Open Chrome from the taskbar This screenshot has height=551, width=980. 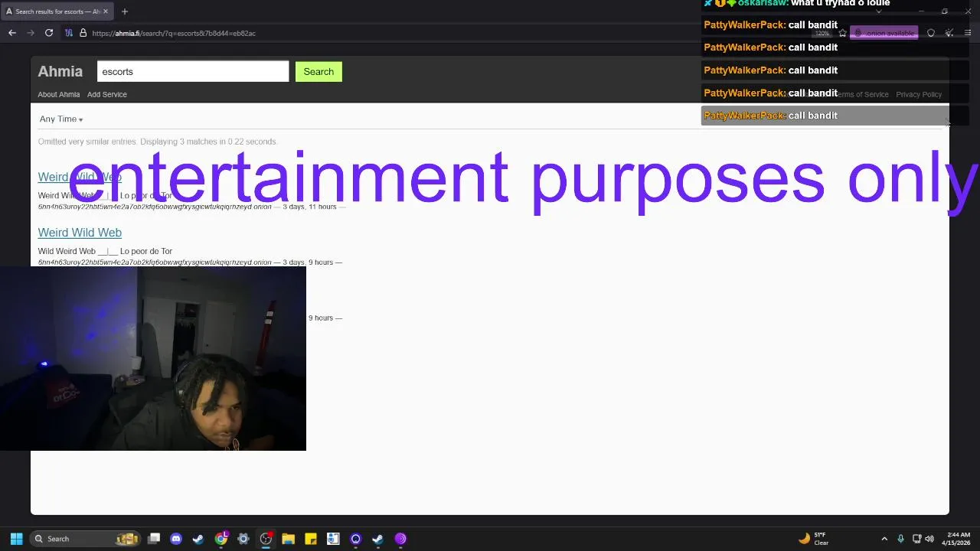click(221, 539)
